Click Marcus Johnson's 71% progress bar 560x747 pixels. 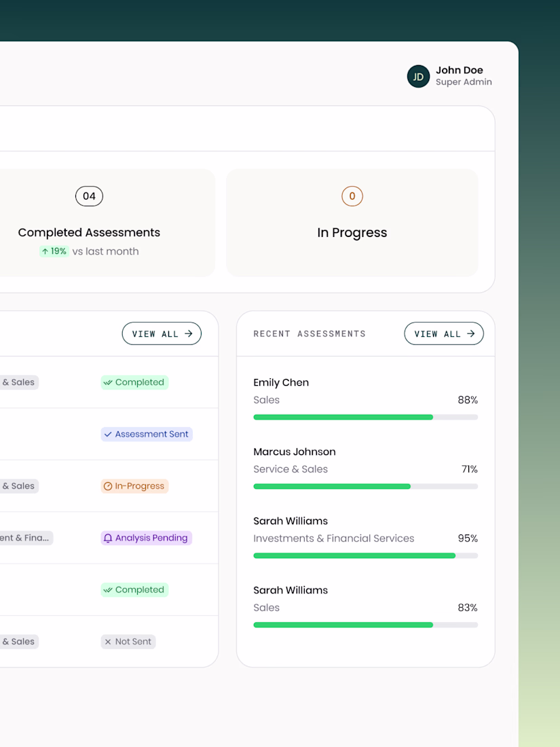365,486
